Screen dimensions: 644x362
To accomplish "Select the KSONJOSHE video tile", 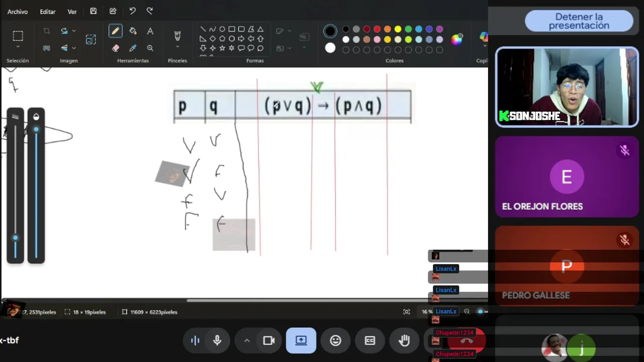I will tap(567, 87).
